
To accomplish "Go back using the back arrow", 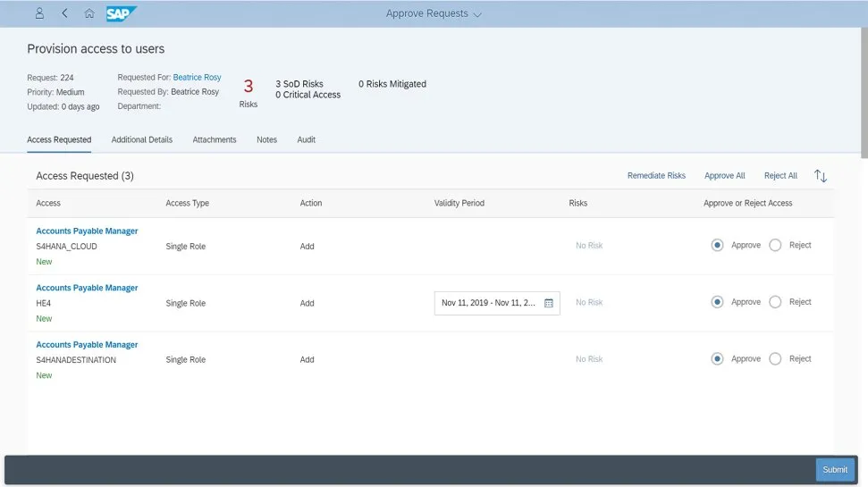I will point(64,13).
